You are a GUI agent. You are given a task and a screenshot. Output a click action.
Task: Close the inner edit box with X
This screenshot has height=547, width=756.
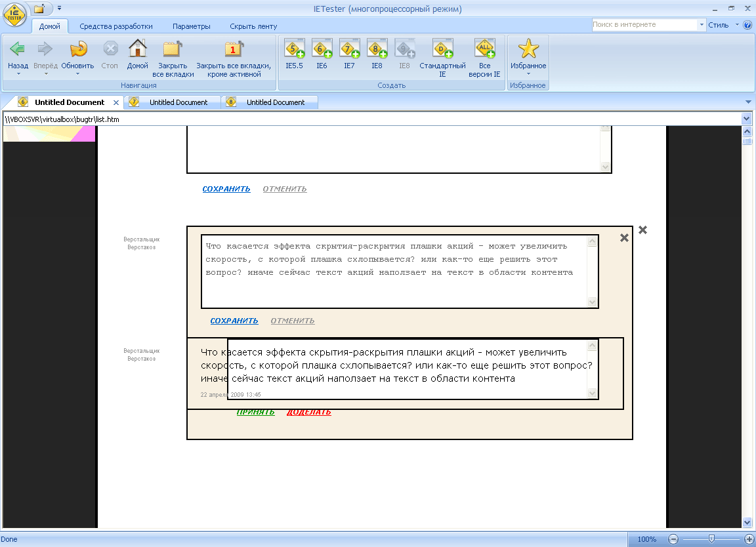coord(624,237)
